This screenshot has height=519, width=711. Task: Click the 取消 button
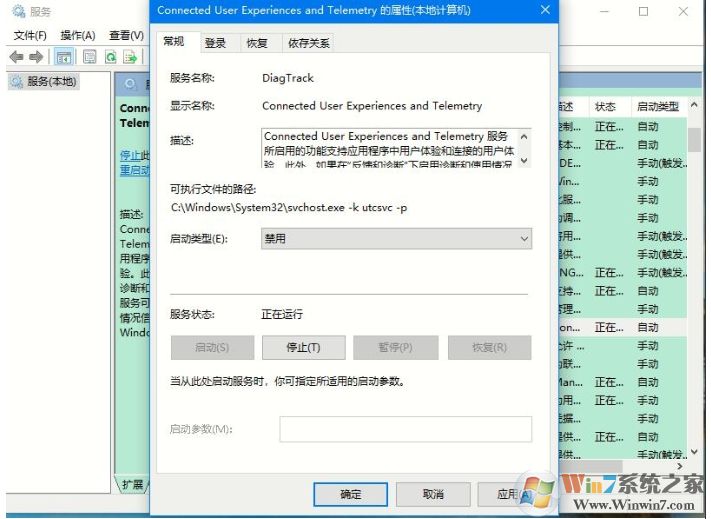click(x=433, y=494)
